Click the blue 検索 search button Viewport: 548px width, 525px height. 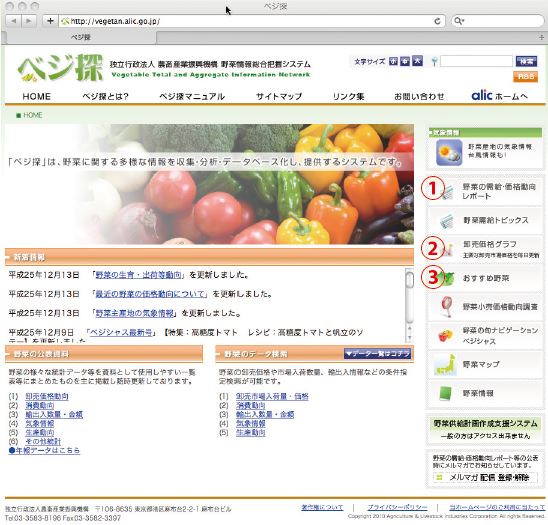(x=526, y=61)
